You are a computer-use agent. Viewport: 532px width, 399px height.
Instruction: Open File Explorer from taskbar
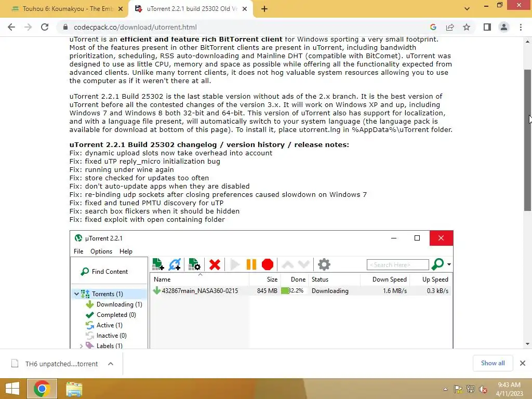(74, 389)
